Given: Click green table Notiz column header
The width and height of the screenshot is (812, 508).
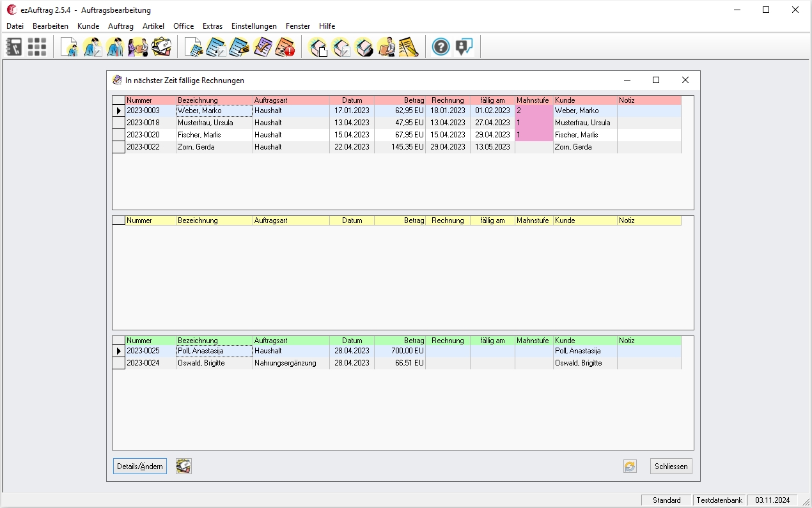Looking at the screenshot, I should click(649, 341).
